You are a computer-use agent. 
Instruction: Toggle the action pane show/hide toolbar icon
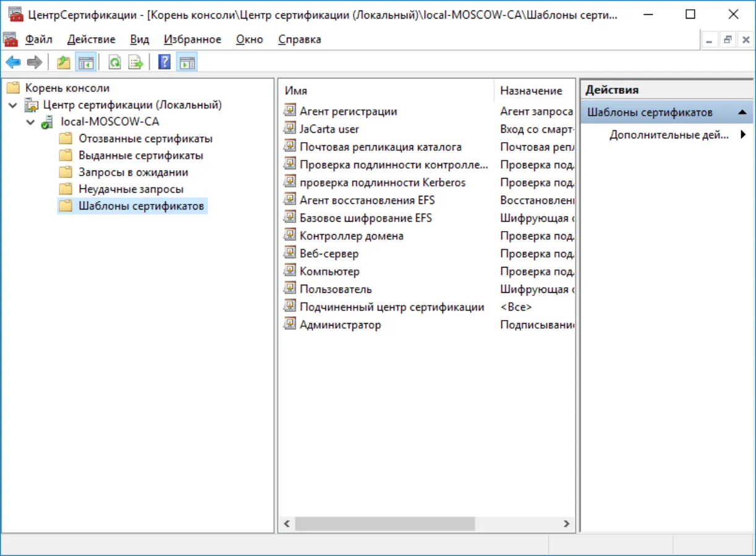point(187,62)
